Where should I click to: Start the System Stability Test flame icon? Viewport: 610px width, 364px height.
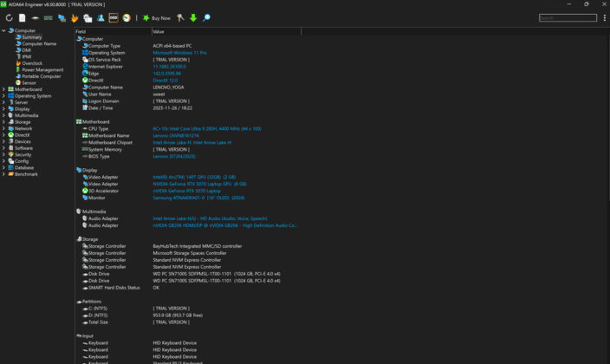pyautogui.click(x=75, y=18)
